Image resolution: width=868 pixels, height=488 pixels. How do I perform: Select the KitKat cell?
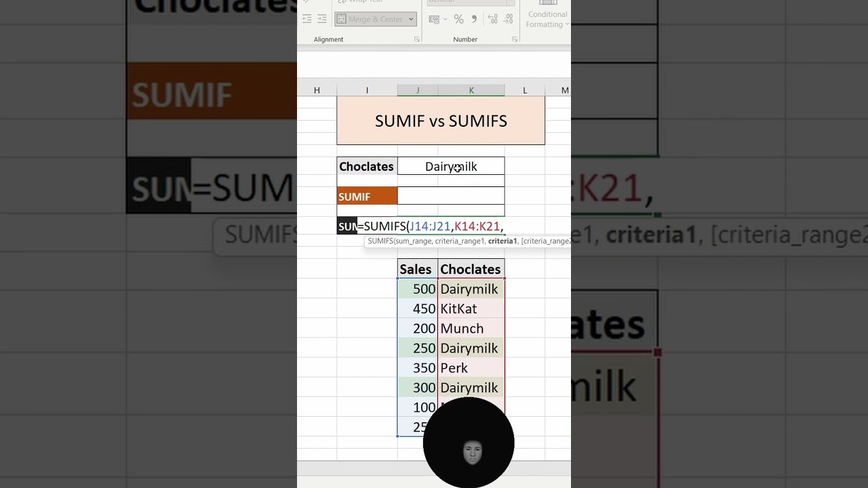point(471,308)
